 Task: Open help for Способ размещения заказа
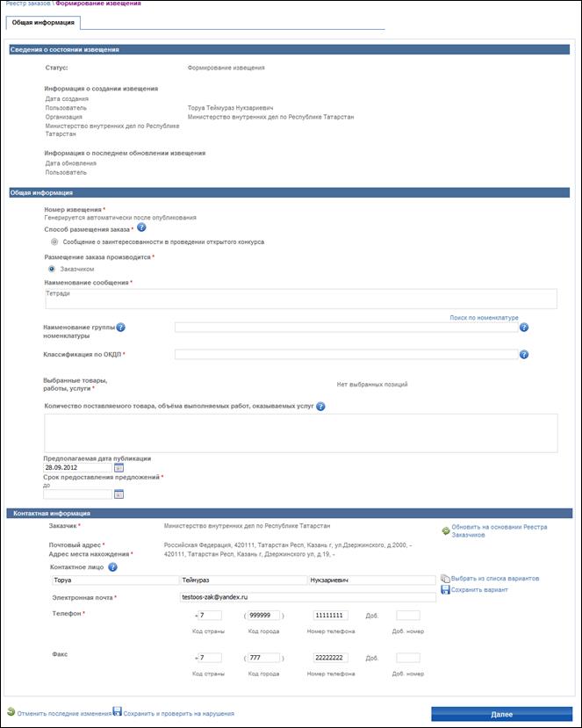tap(141, 227)
